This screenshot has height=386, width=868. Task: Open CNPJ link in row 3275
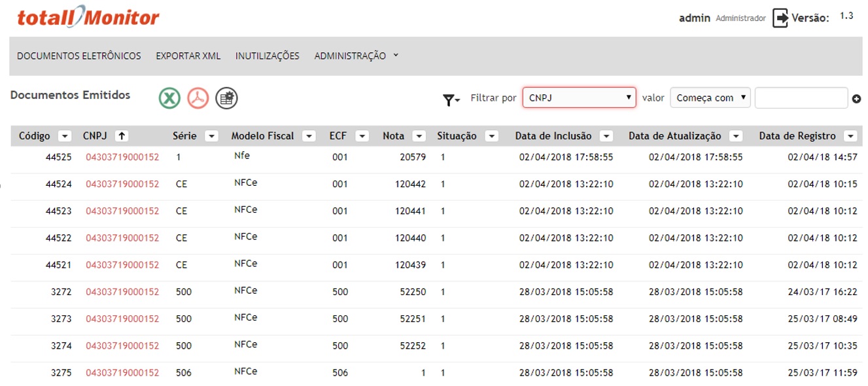122,372
